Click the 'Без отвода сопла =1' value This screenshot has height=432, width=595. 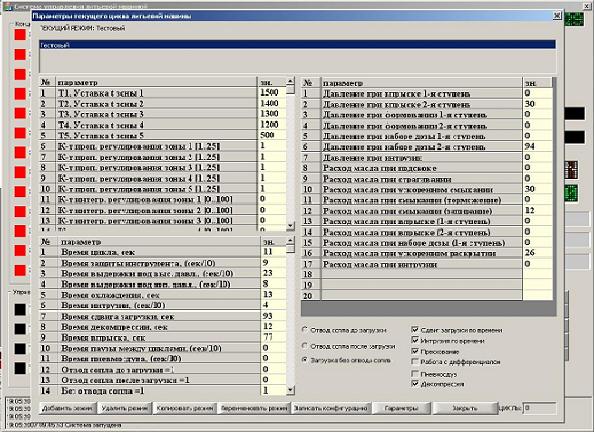click(274, 390)
